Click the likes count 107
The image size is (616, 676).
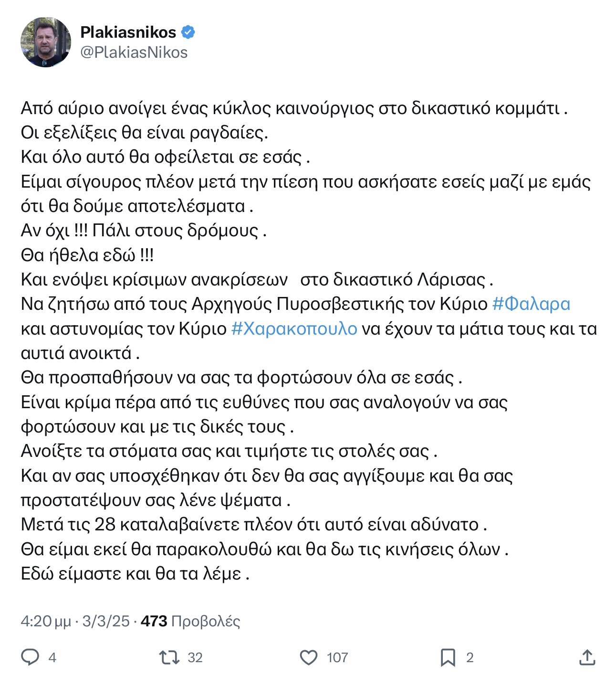337,658
